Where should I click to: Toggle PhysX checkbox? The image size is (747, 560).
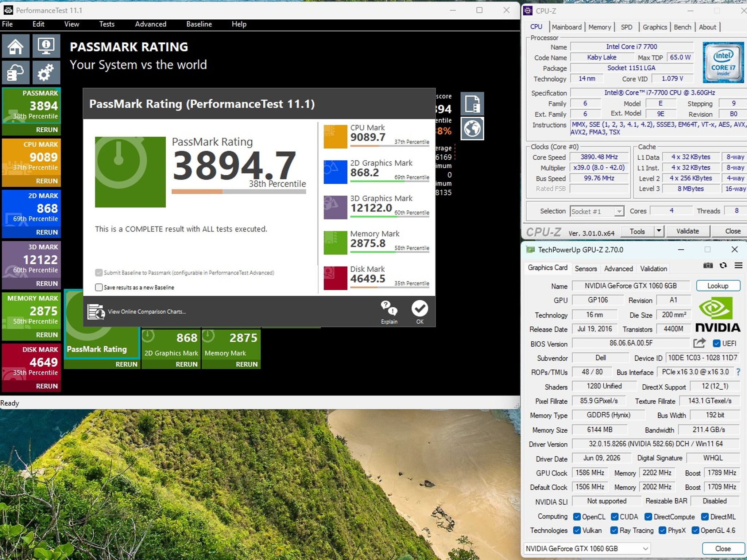[x=662, y=530]
